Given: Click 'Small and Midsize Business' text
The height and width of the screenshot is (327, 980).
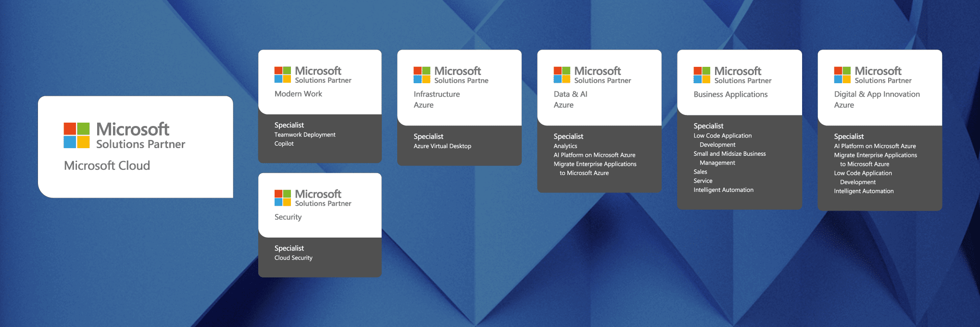Looking at the screenshot, I should [x=729, y=154].
